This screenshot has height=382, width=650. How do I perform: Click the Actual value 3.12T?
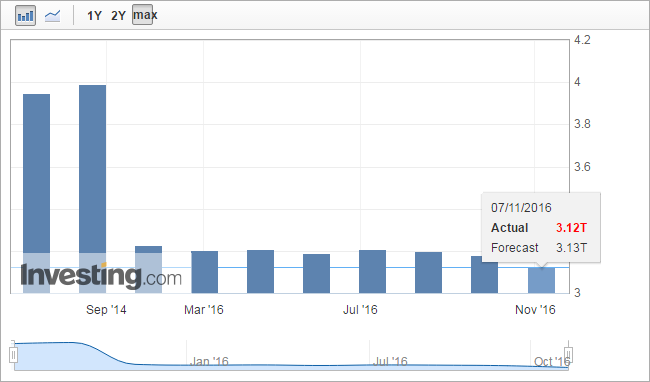point(571,227)
